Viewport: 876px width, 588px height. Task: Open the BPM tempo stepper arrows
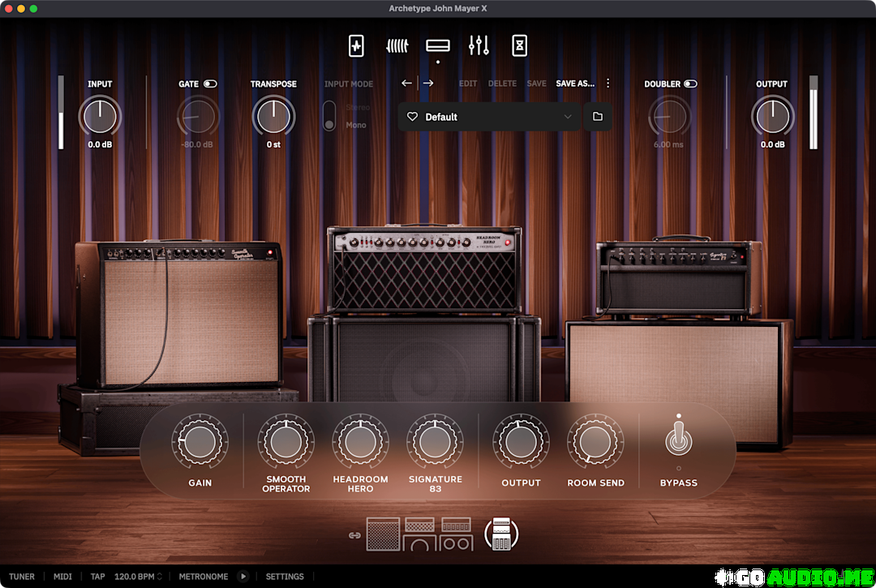point(160,577)
